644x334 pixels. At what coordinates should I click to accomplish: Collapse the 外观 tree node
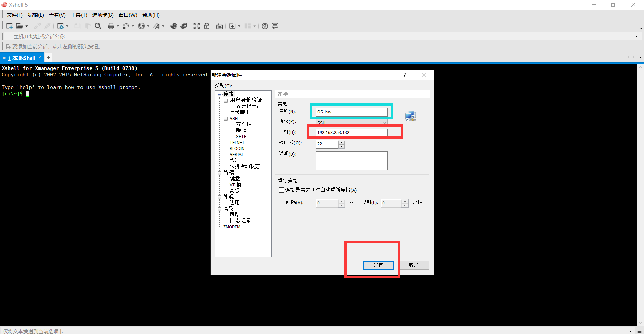point(220,197)
